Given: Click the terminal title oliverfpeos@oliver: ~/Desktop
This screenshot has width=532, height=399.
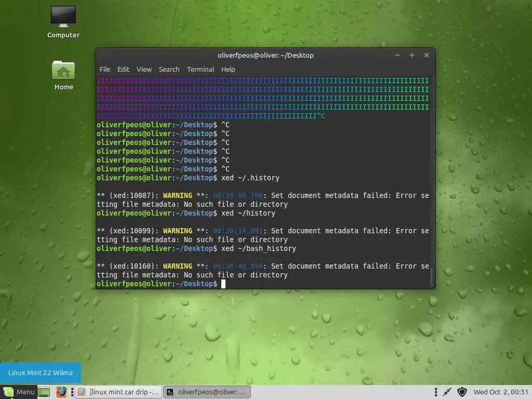Looking at the screenshot, I should [265, 55].
